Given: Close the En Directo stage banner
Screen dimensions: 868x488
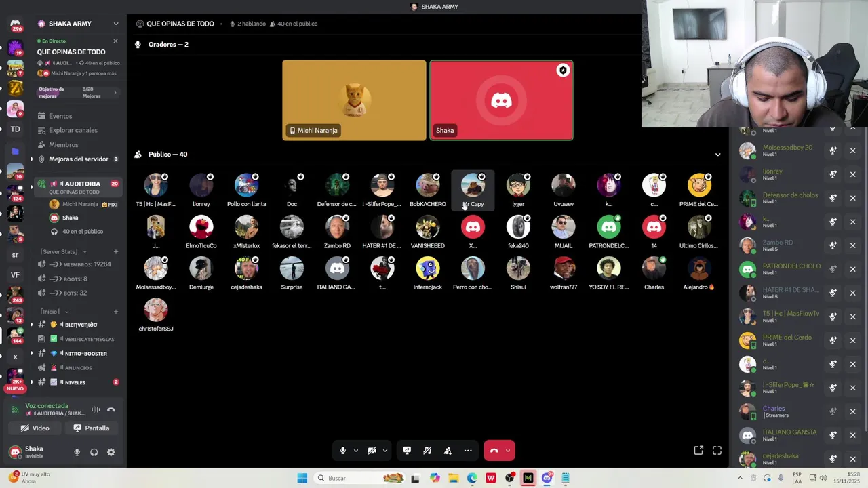Looking at the screenshot, I should pos(115,41).
